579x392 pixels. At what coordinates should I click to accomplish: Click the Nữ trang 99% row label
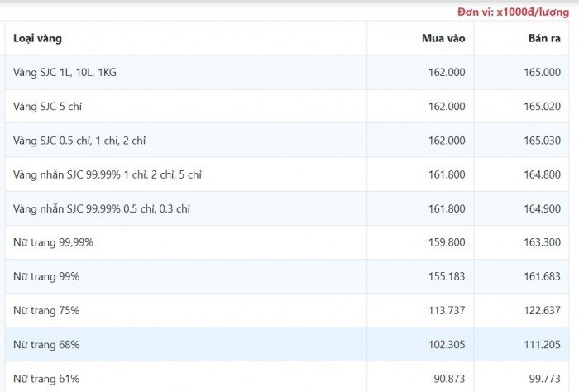46,276
